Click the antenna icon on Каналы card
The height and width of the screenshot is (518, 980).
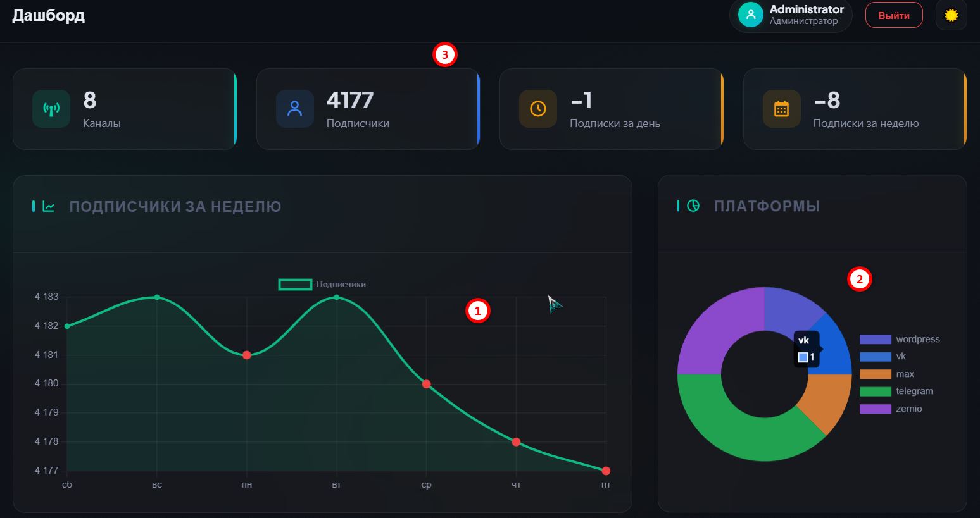click(x=51, y=109)
